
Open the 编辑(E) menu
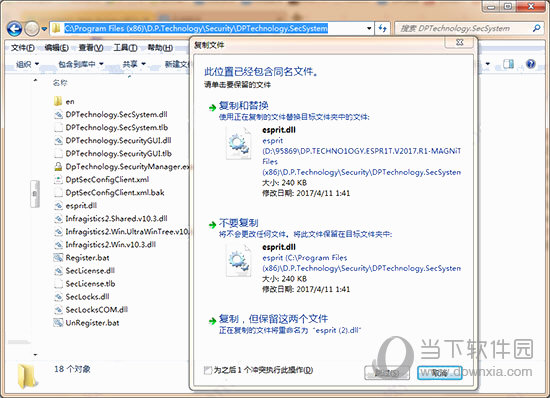pyautogui.click(x=56, y=47)
